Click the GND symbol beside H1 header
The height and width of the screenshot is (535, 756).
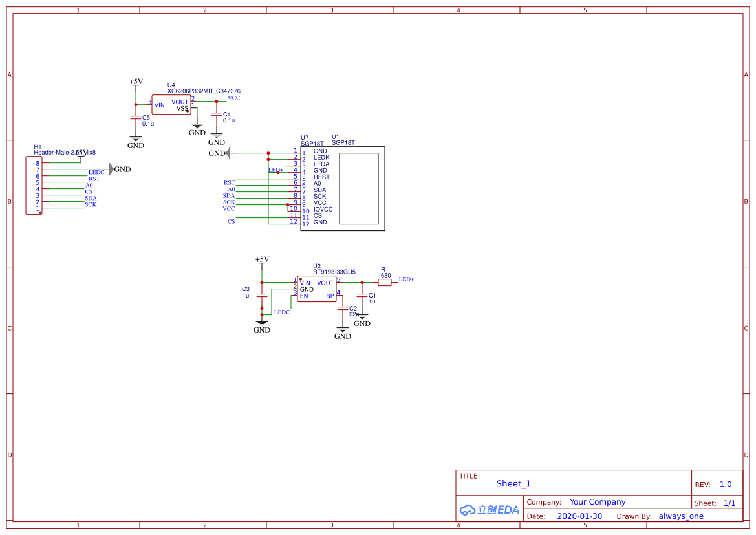coord(120,169)
